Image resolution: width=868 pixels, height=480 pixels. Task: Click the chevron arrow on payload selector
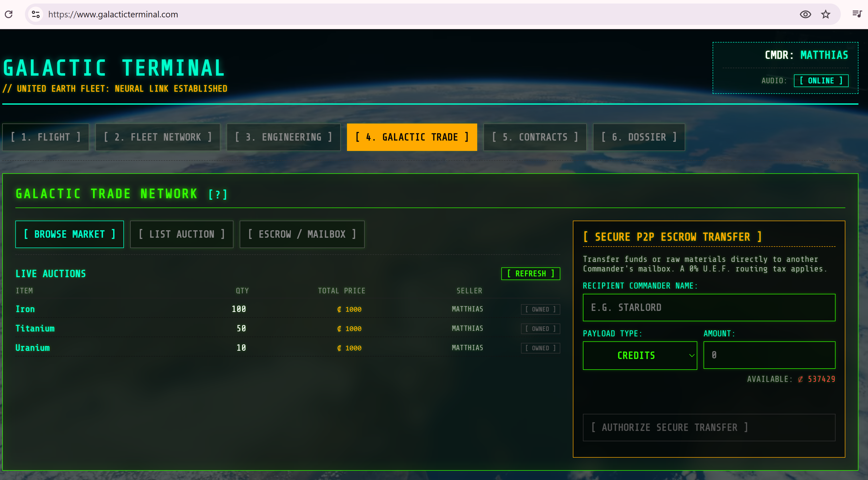tap(691, 355)
